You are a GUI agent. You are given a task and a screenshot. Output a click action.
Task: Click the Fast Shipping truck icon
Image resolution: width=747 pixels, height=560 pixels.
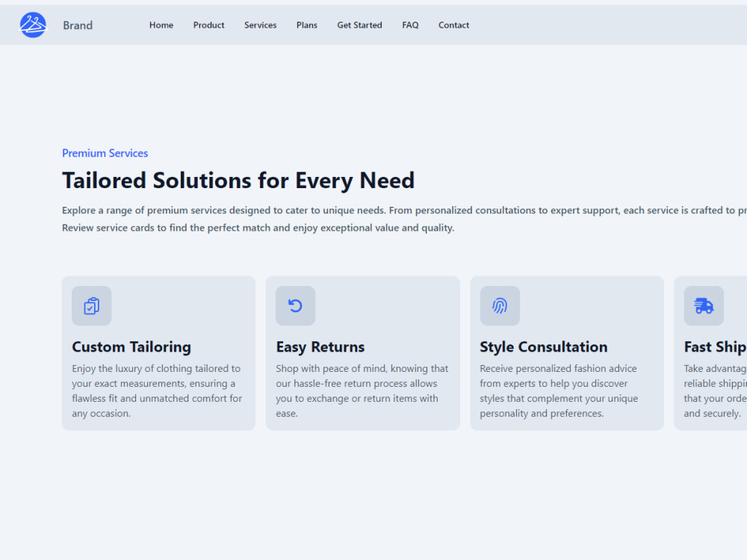(x=704, y=305)
